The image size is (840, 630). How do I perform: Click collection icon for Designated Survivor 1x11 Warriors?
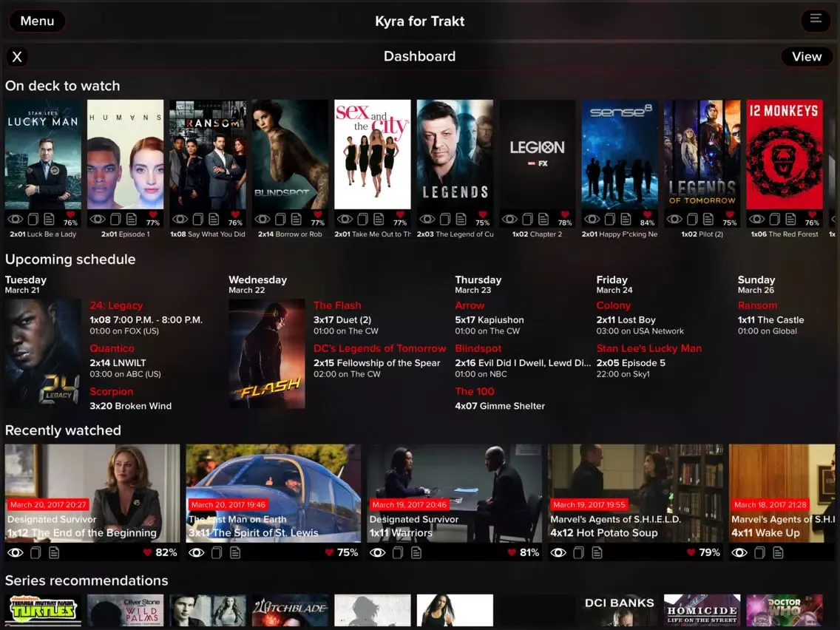click(x=398, y=552)
